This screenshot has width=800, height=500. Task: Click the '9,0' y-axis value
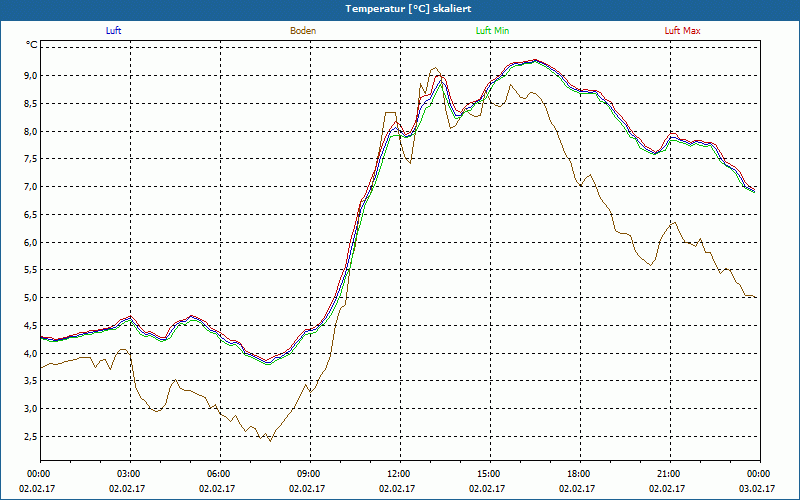(32, 76)
